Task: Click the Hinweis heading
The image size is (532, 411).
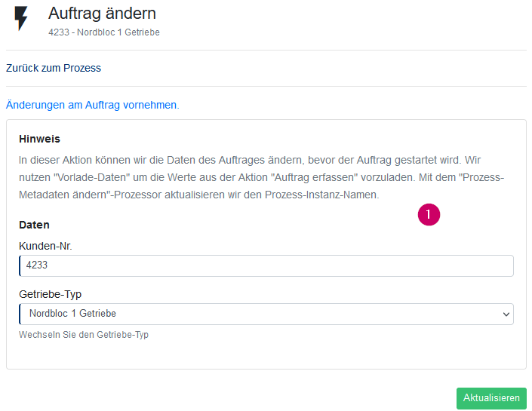Action: [39, 139]
